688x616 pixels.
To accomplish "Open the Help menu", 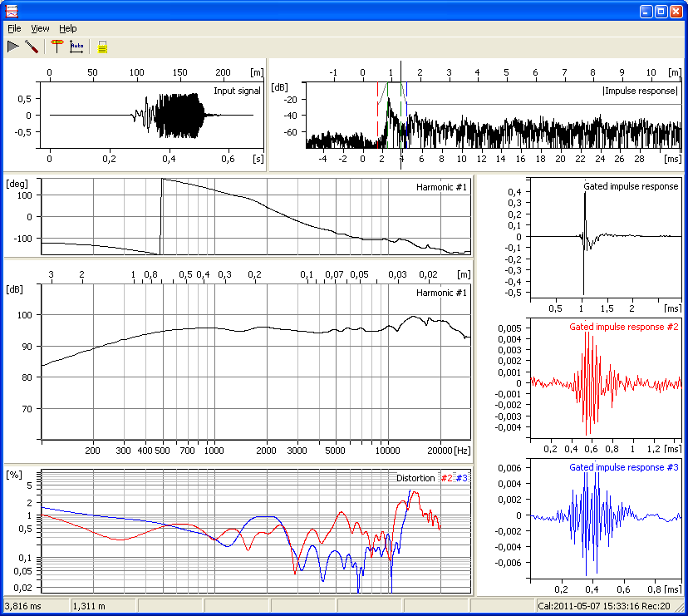I will point(67,28).
